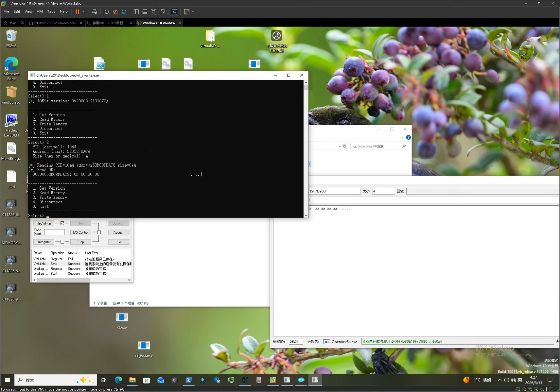Click the VMware suspend (pause) button

(77, 12)
